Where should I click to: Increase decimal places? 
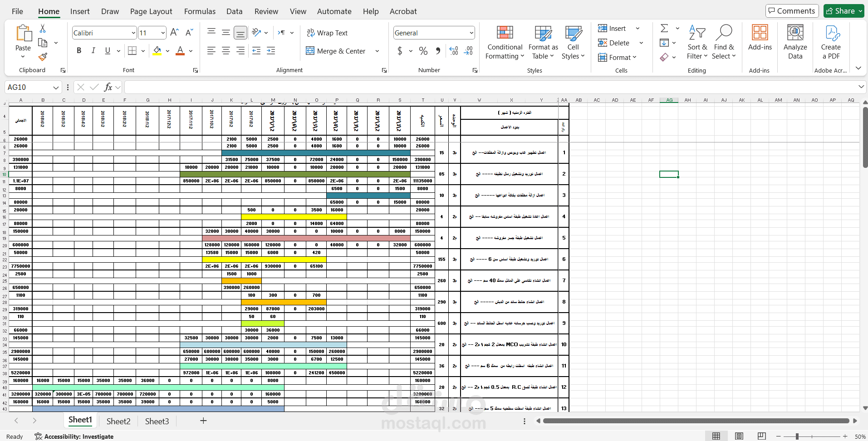coord(454,51)
